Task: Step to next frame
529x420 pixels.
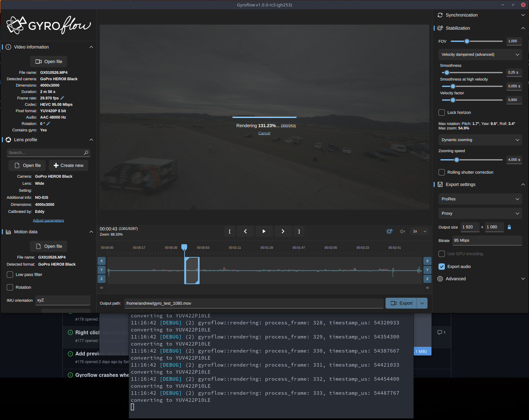Action: click(x=283, y=231)
